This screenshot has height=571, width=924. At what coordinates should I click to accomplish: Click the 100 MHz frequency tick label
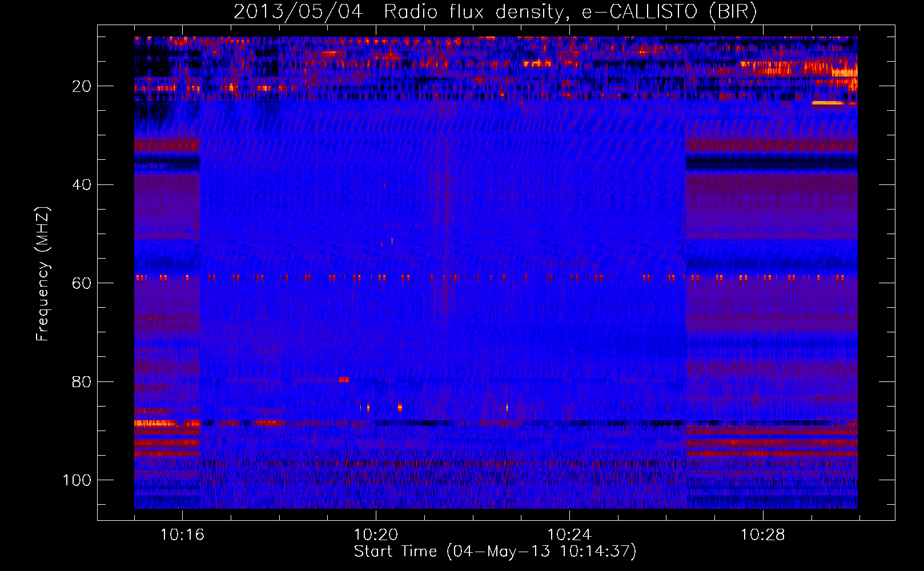[77, 480]
